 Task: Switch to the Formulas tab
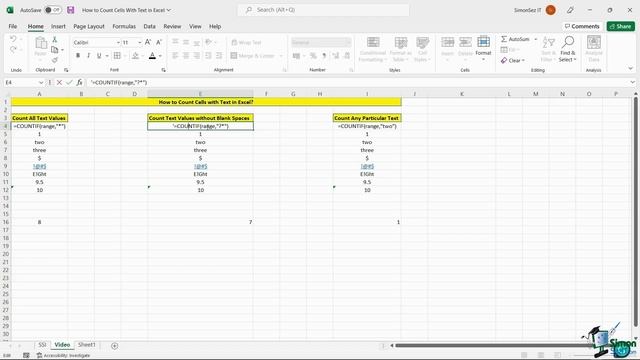(124, 26)
